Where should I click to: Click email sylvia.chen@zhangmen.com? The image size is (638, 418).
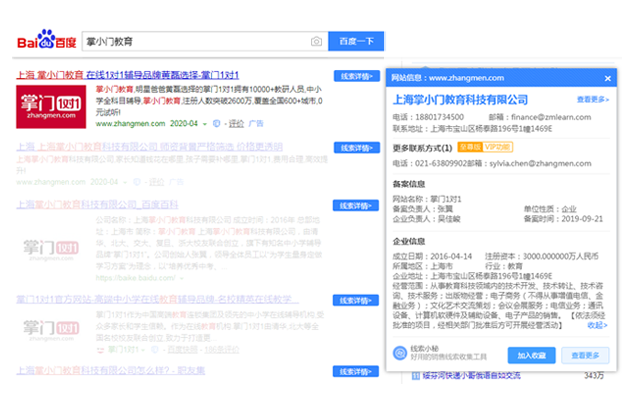pos(540,164)
